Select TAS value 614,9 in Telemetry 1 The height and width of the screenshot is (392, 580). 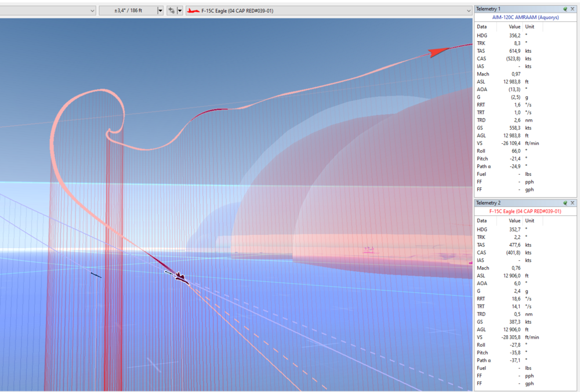point(514,51)
